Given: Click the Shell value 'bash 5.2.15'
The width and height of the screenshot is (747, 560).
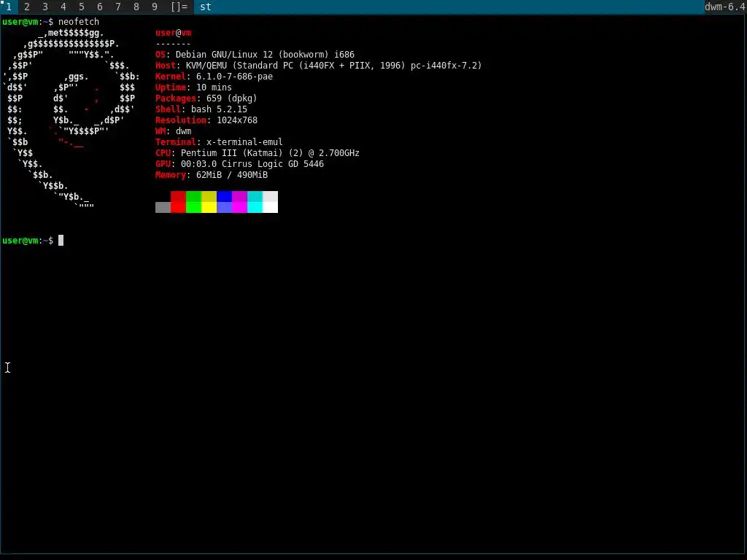Looking at the screenshot, I should click(219, 109).
